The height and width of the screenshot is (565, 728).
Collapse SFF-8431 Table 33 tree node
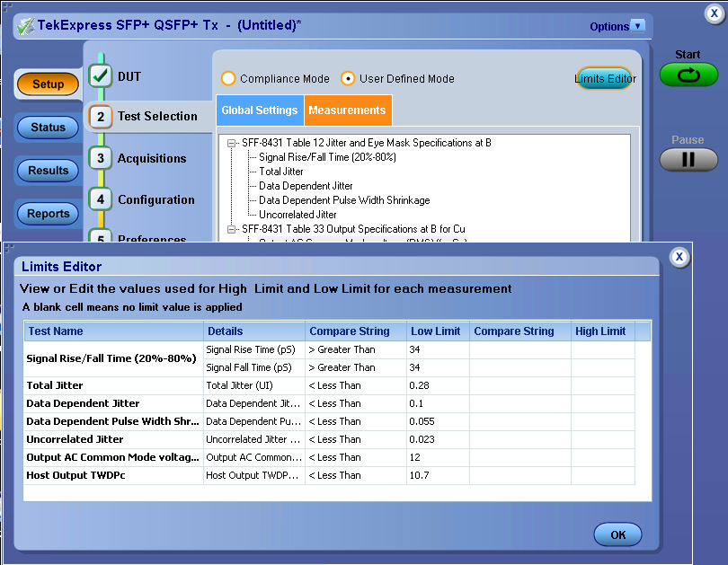(x=232, y=228)
